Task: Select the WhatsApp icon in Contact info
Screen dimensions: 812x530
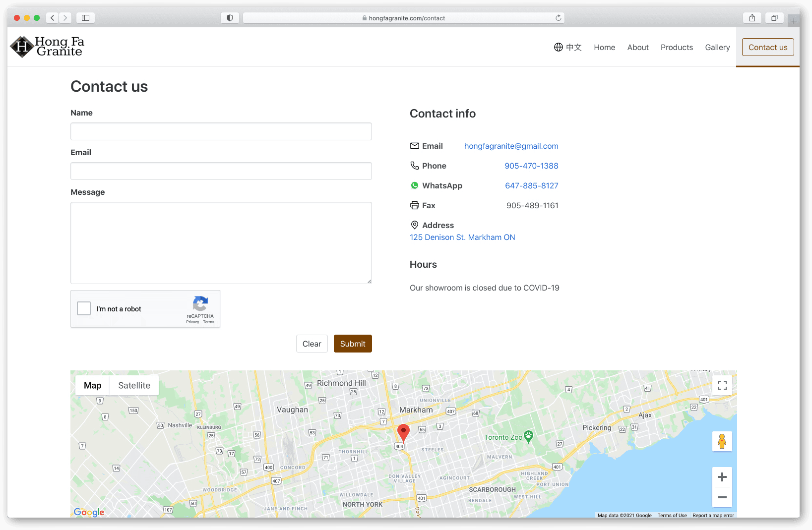Action: pyautogui.click(x=415, y=185)
